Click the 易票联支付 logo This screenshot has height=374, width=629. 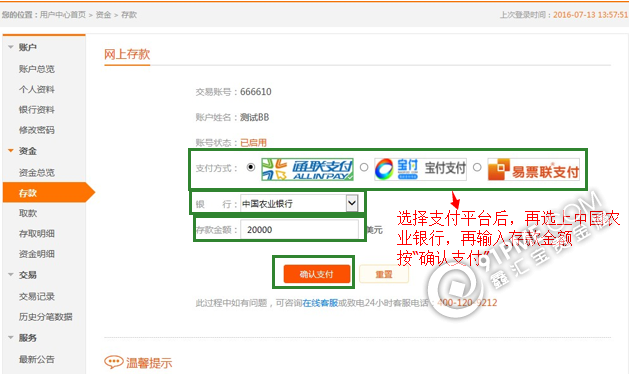point(534,169)
